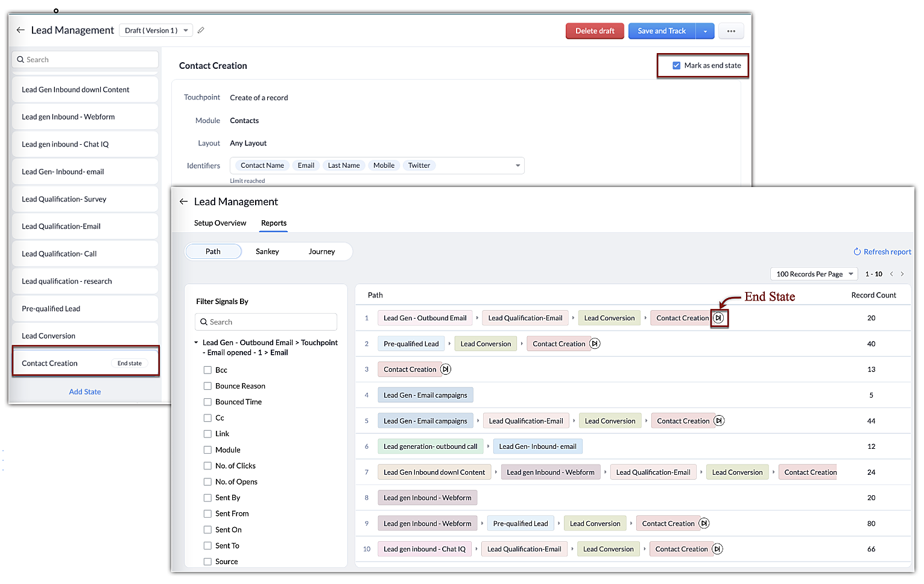Click end state icon in path row 9

coord(704,524)
